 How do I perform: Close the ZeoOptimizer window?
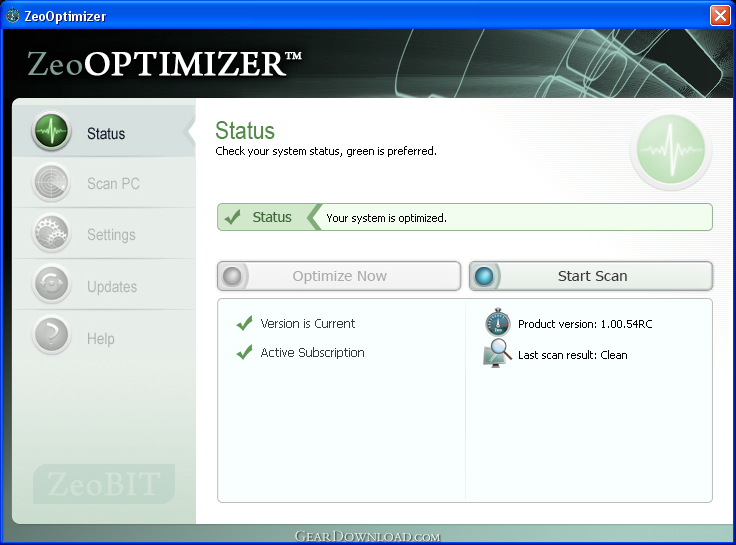coord(720,15)
